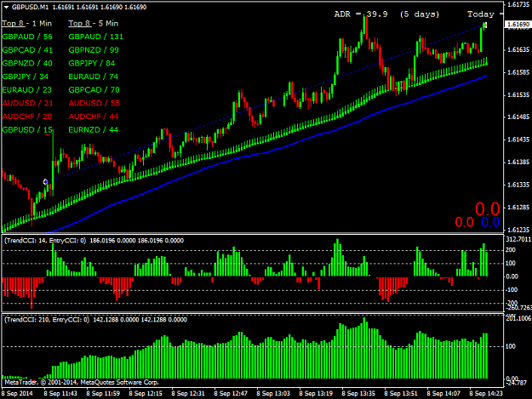The image size is (532, 399).
Task: Select 'GBPUSD / 15' in 1 Min list
Action: 27,130
